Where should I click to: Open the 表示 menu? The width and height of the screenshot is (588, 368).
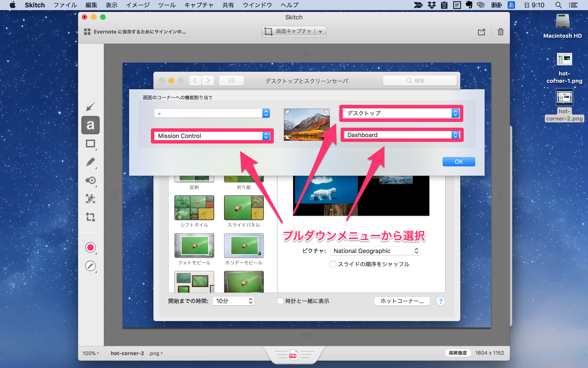112,5
